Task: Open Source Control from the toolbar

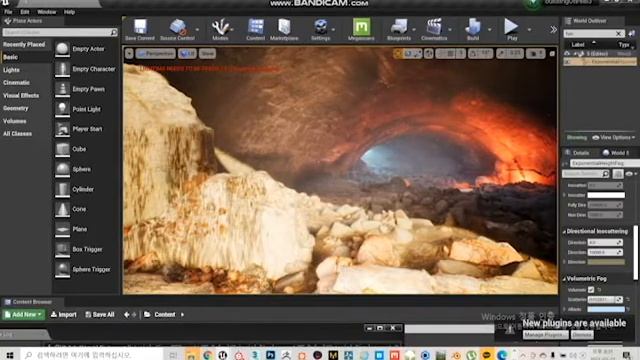Action: coord(177,29)
